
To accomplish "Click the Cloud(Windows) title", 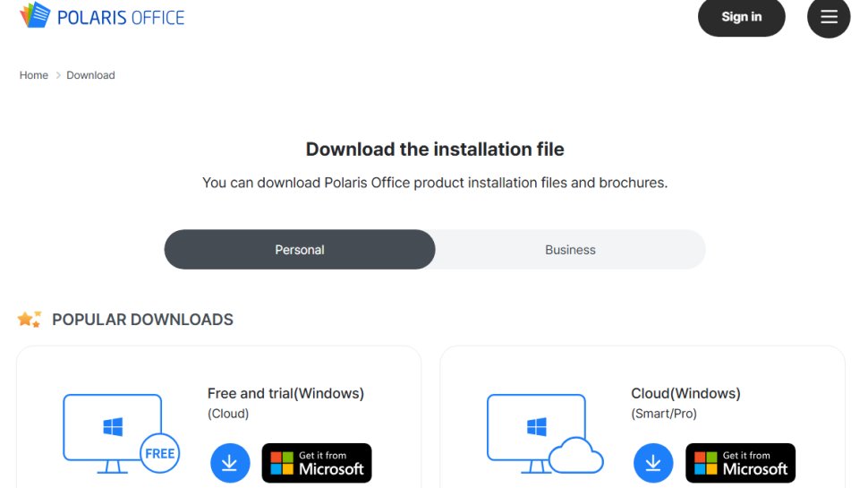I will point(685,393).
